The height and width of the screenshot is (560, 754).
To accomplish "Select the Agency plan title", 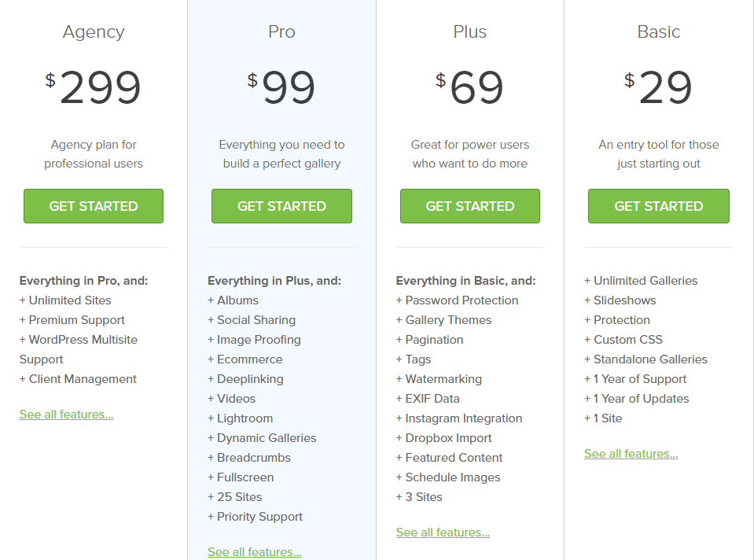I will (x=94, y=32).
